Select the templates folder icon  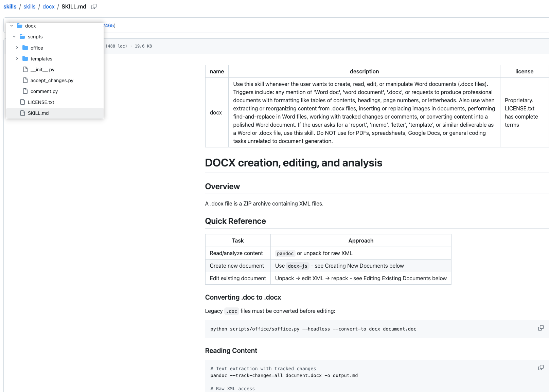pos(25,58)
